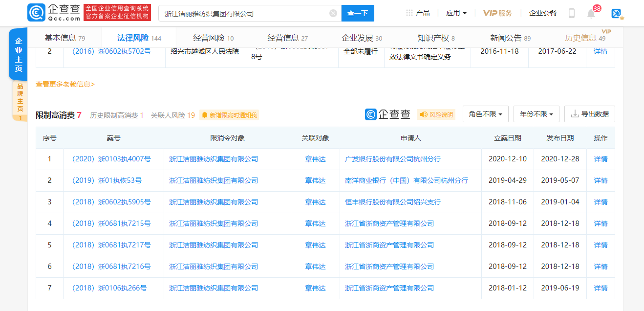Click 章伟达 in row 7
Viewport: 644px width, 311px height.
[316, 288]
